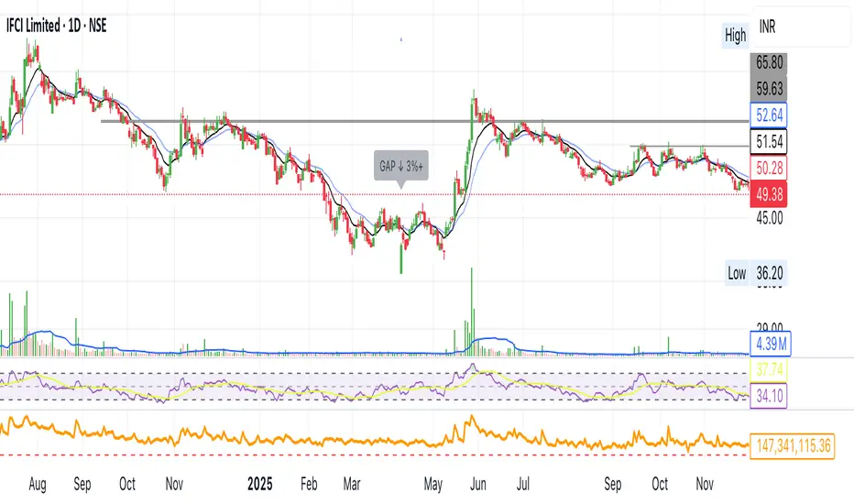Click the 51.54 moving average label

[769, 142]
